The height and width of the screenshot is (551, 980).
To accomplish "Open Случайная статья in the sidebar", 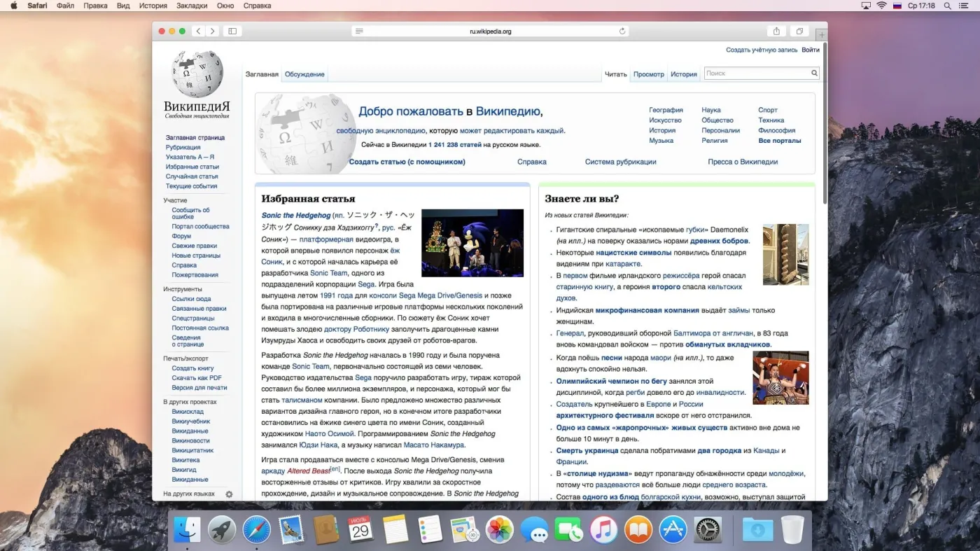I will pos(192,176).
